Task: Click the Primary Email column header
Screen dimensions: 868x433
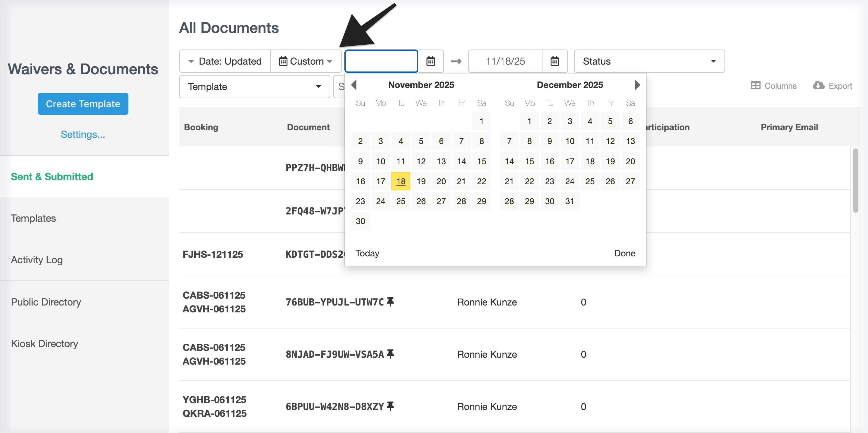Action: pyautogui.click(x=789, y=127)
